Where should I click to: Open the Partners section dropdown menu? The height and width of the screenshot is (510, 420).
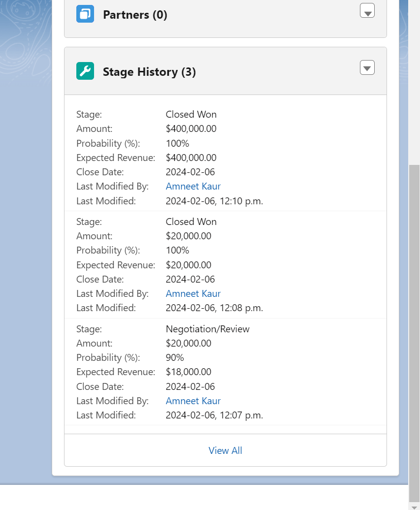click(x=367, y=10)
